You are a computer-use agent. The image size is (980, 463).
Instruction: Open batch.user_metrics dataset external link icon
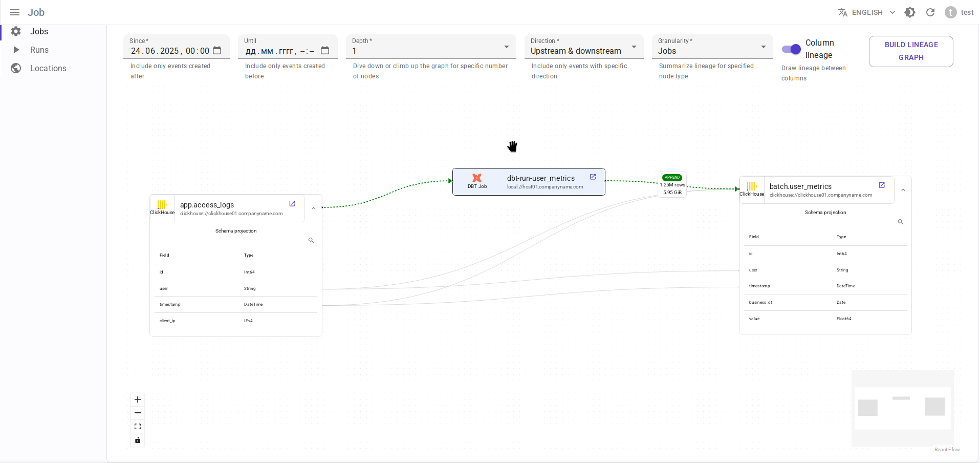click(882, 185)
